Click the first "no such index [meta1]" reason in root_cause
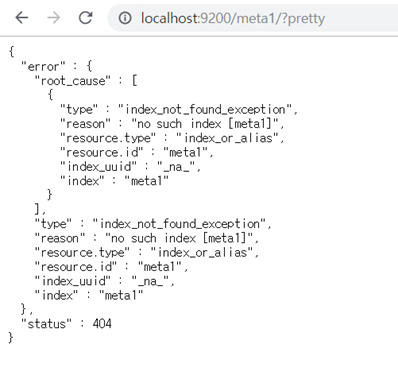 point(205,124)
